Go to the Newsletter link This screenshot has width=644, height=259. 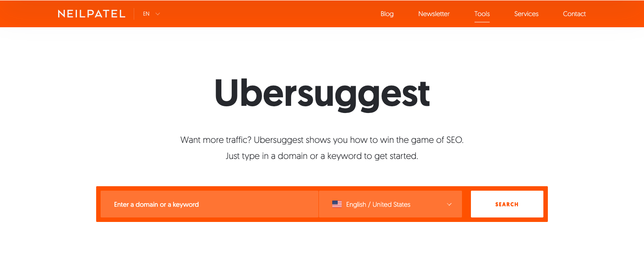click(x=434, y=14)
